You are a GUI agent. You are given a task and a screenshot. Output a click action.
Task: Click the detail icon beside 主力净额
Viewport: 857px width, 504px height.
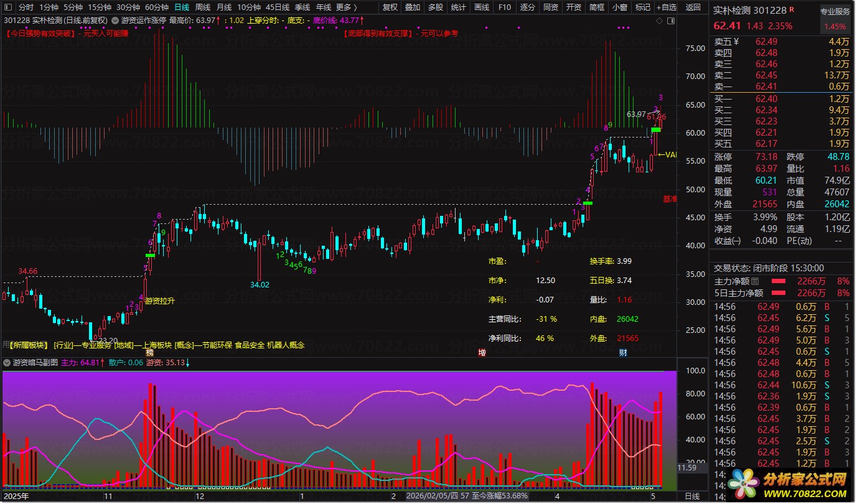756,282
